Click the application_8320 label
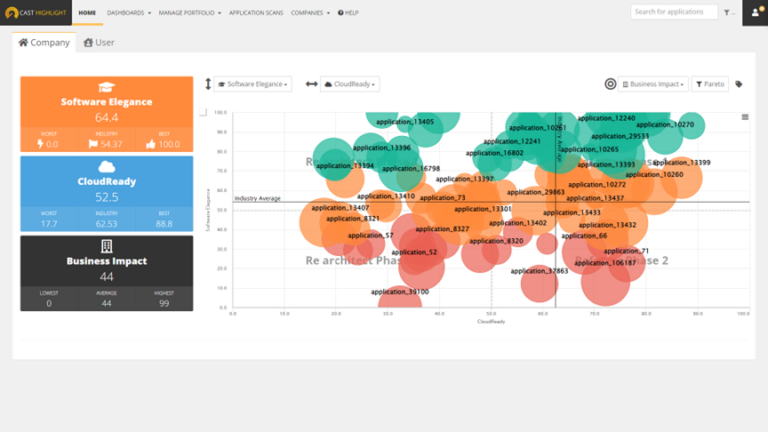768x432 pixels. click(496, 241)
